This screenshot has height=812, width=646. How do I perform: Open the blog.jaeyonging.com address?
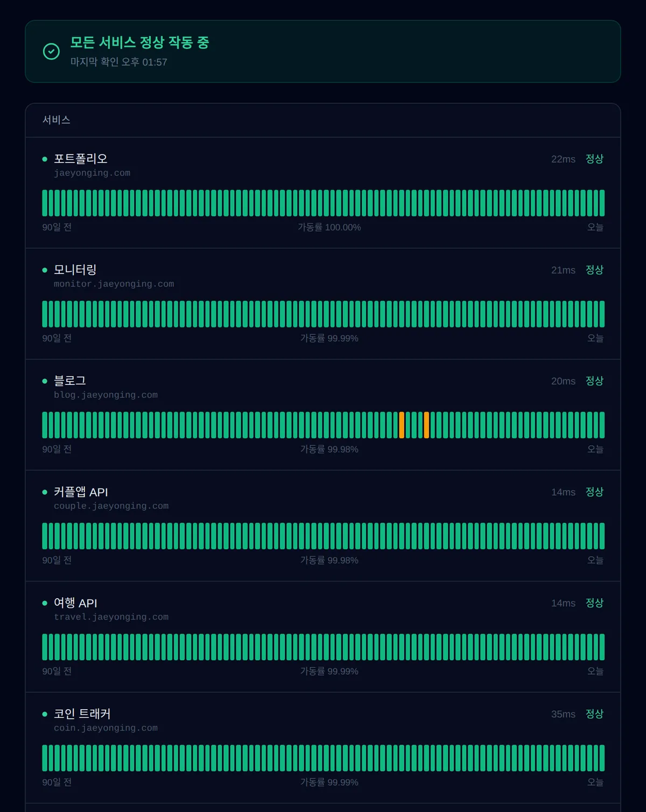click(106, 395)
